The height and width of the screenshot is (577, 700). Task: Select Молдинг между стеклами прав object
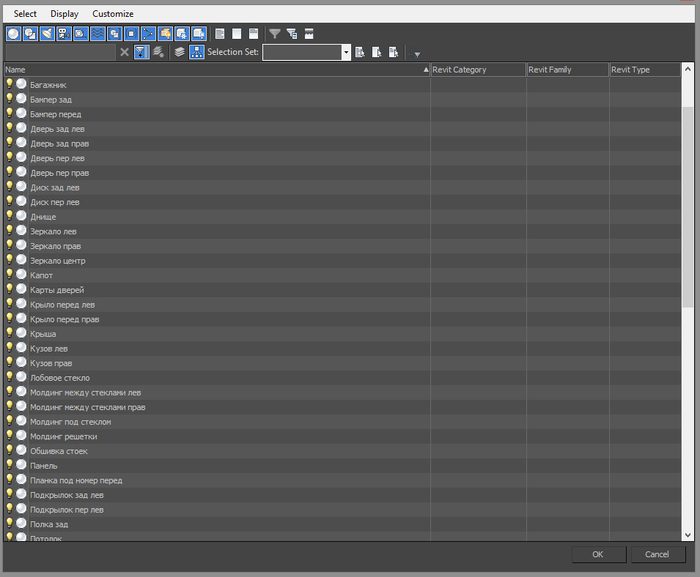pyautogui.click(x=88, y=407)
